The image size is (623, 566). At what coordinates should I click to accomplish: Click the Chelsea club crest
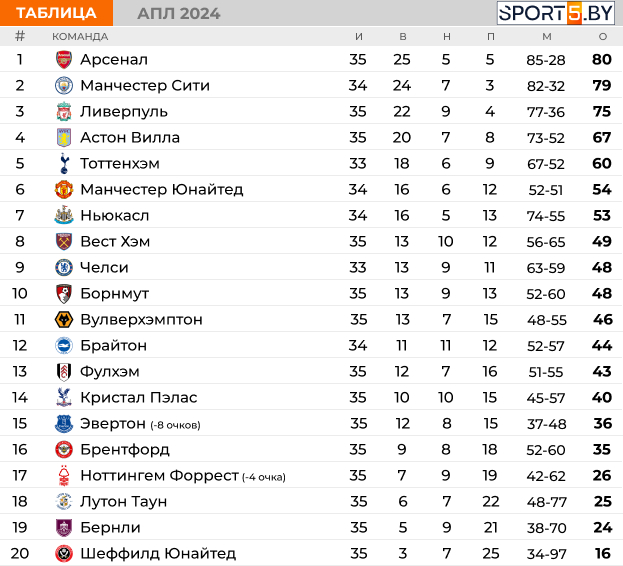coord(64,268)
